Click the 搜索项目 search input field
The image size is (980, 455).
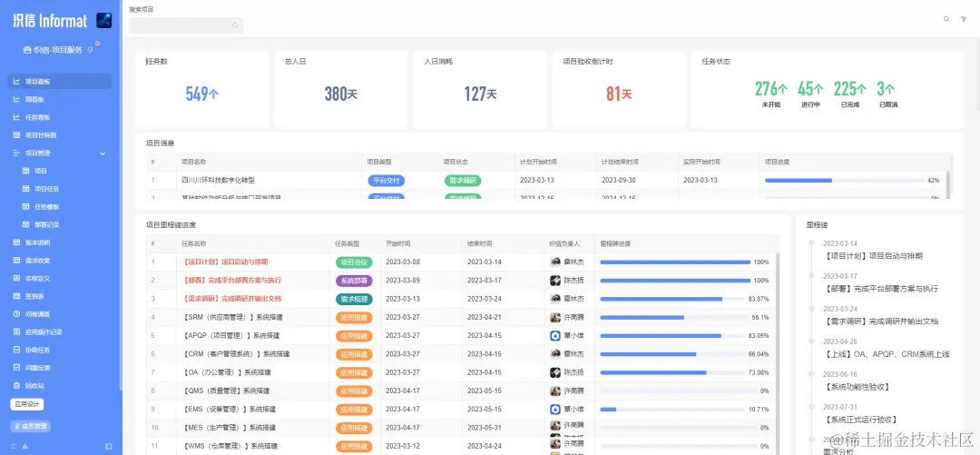pos(186,25)
